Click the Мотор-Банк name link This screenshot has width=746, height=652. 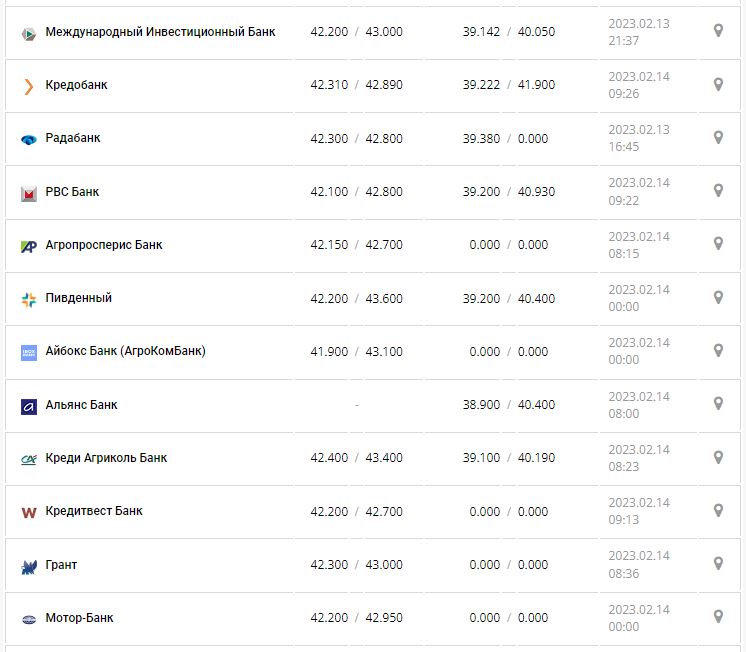coord(80,618)
